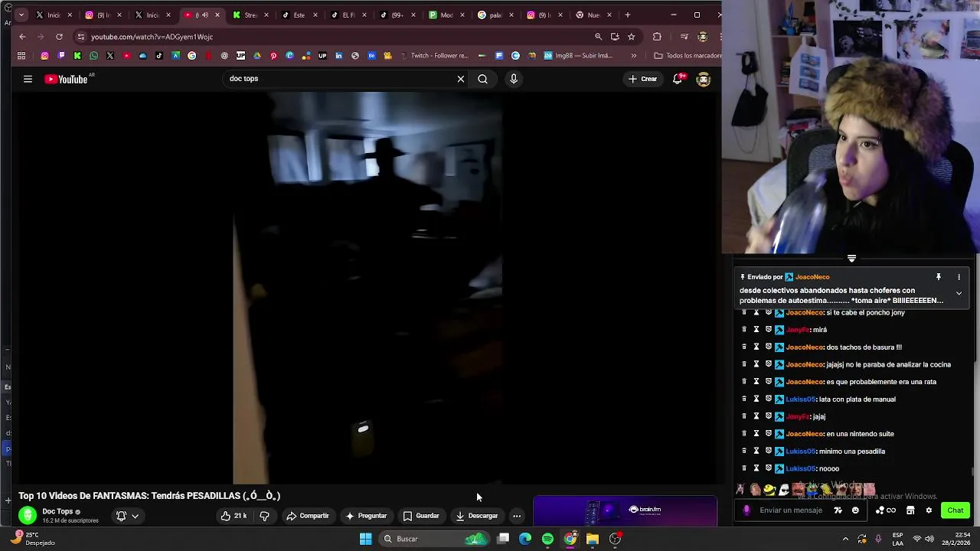
Task: Open Chrome extensions puzzle icon
Action: click(x=657, y=37)
